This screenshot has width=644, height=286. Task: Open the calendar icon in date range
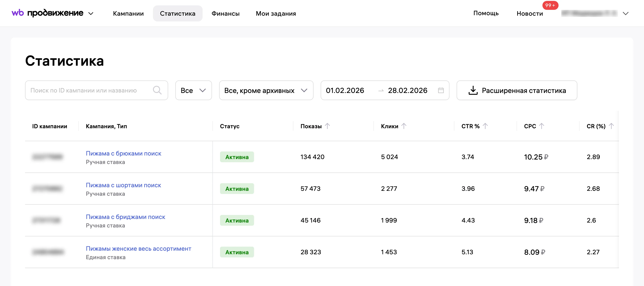(x=441, y=90)
